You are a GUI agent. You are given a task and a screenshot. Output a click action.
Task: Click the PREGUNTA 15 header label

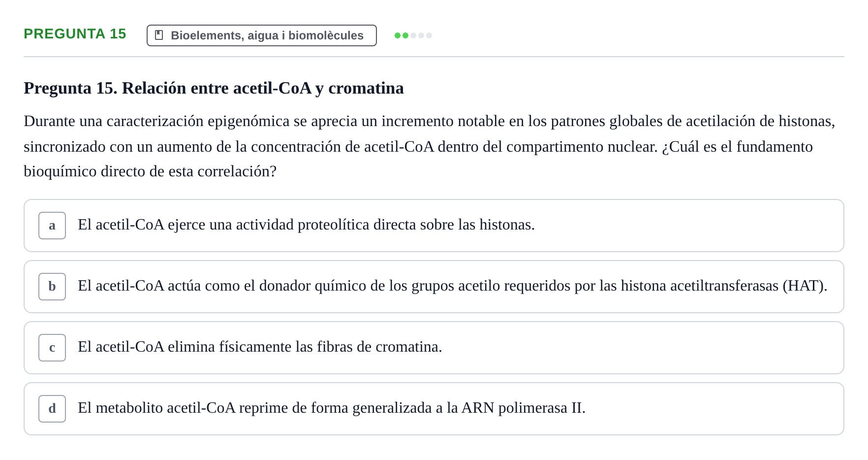75,34
